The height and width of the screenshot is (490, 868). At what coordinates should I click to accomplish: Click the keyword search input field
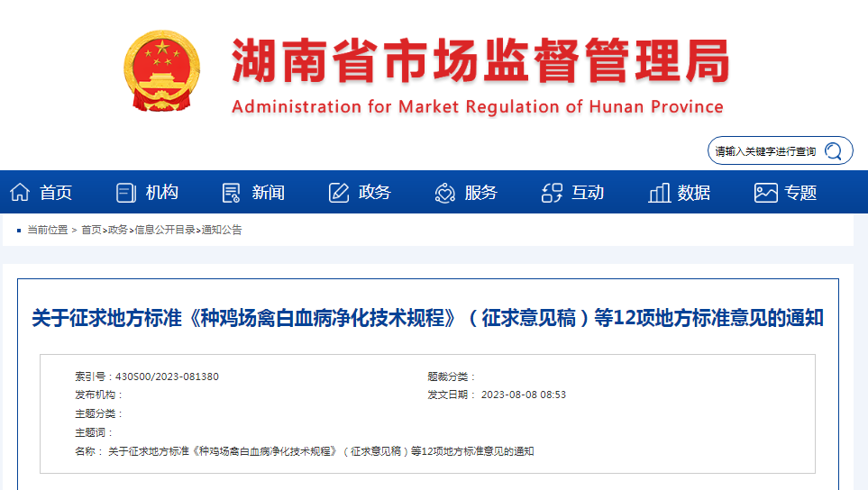(766, 151)
